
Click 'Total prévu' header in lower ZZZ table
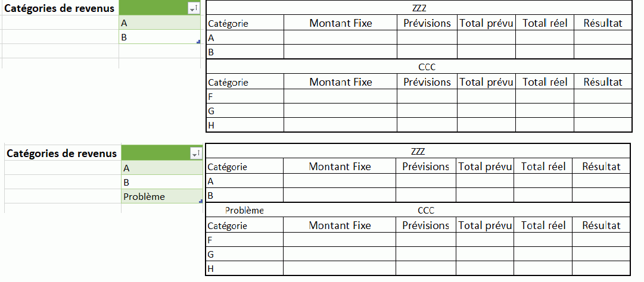tap(485, 167)
